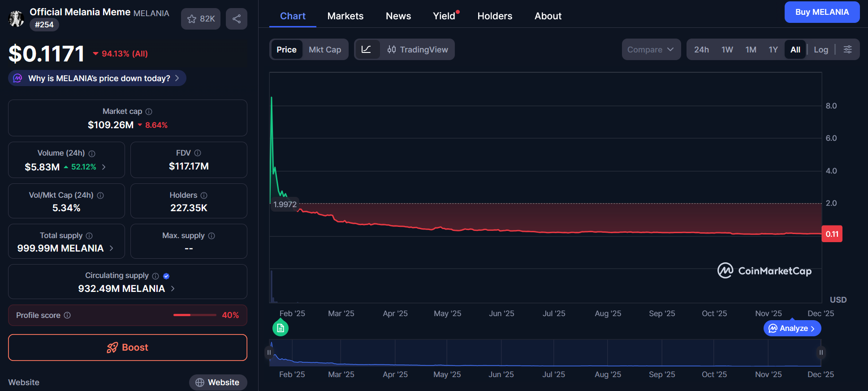Viewport: 868px width, 391px height.
Task: Set the chart range to 1W
Action: (x=727, y=49)
